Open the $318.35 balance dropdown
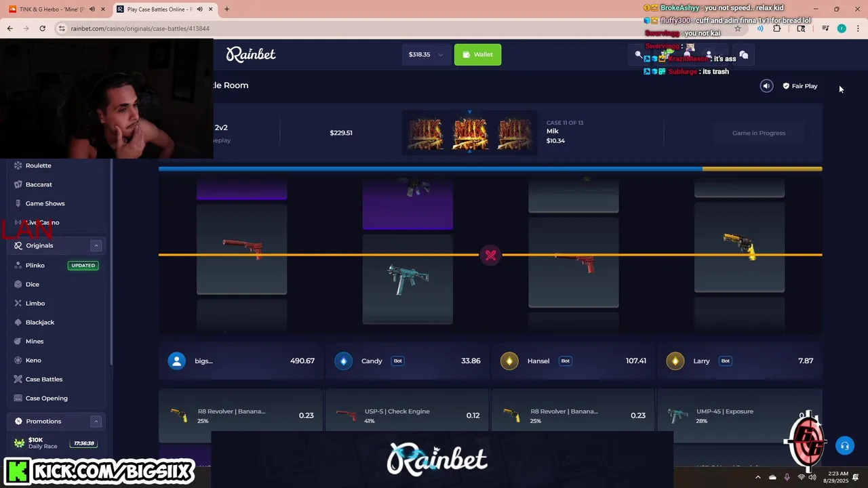 point(427,54)
